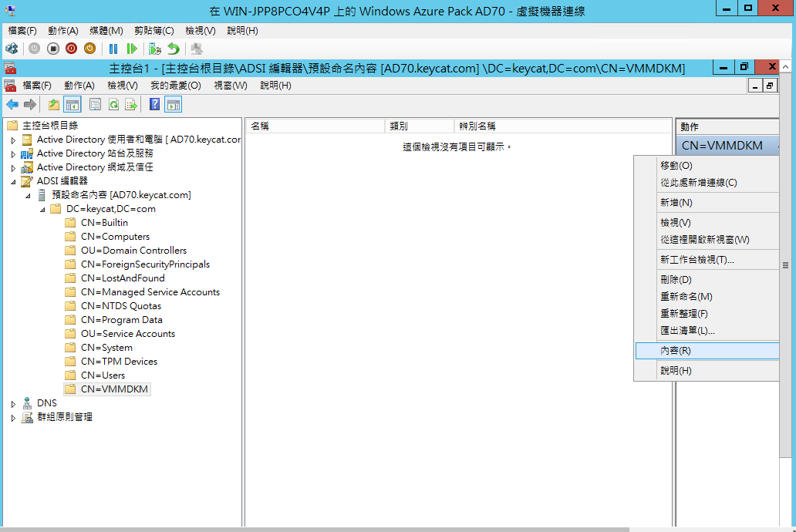Turn off the VM with the stop icon

click(x=52, y=49)
